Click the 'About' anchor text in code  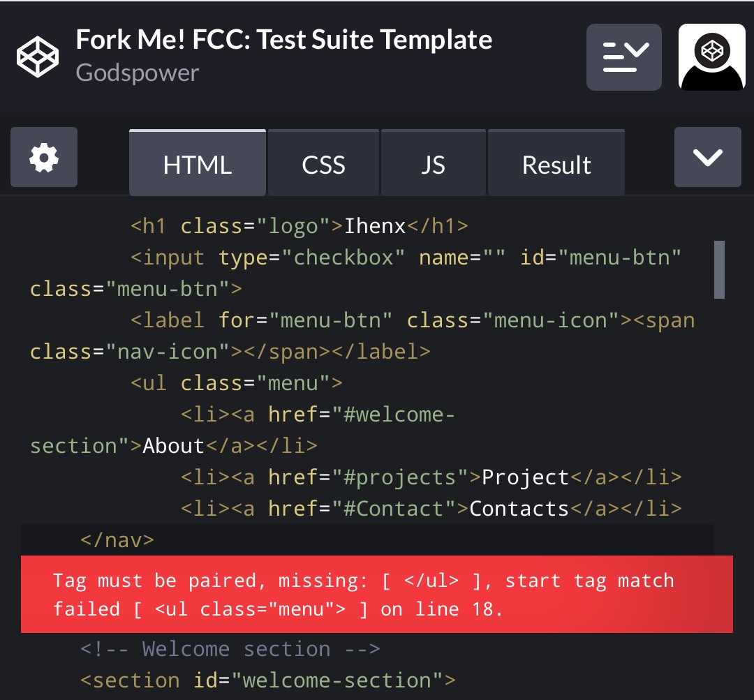click(x=173, y=446)
